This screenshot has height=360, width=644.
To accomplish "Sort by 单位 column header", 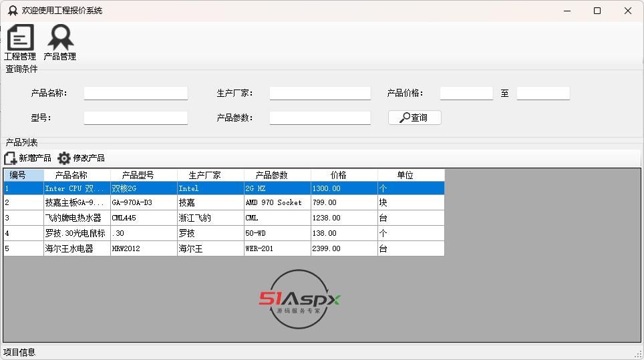I will (x=411, y=175).
